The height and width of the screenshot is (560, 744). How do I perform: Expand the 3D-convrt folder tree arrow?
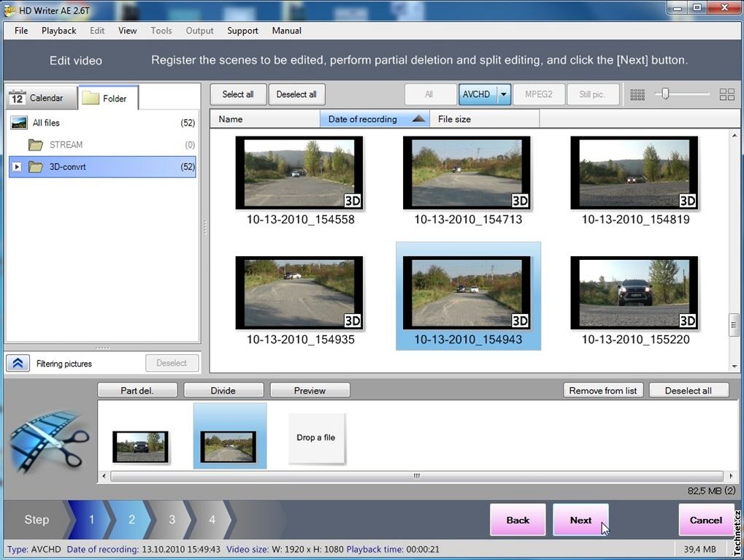(x=17, y=166)
